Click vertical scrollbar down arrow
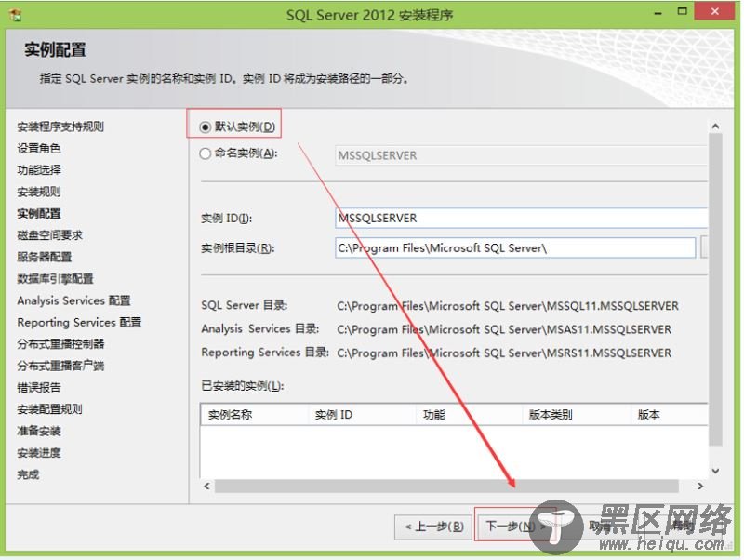This screenshot has width=744, height=560. click(715, 471)
